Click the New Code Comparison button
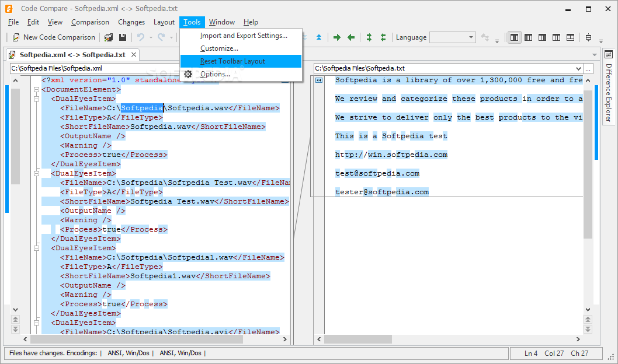Image resolution: width=618 pixels, height=364 pixels. (x=54, y=37)
